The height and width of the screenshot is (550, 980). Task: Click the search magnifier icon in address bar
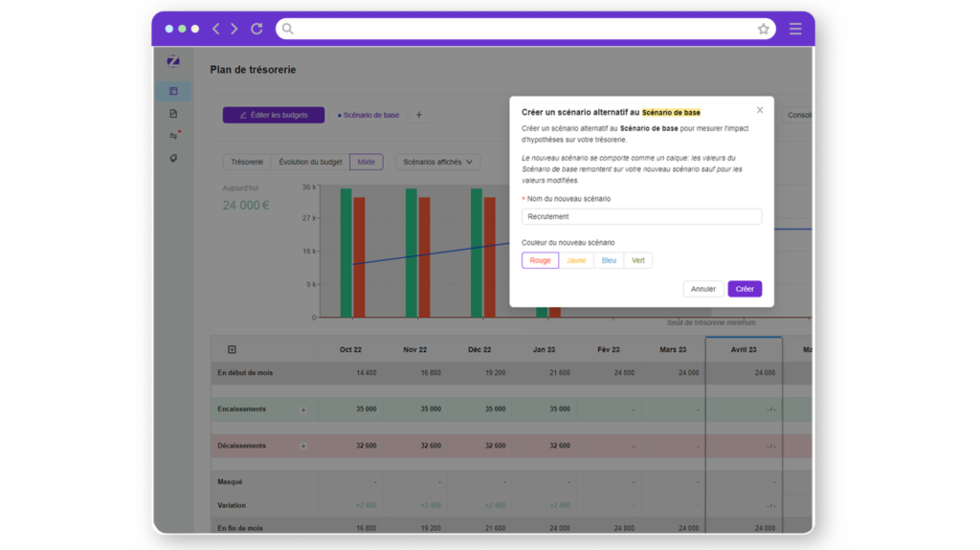pyautogui.click(x=287, y=29)
